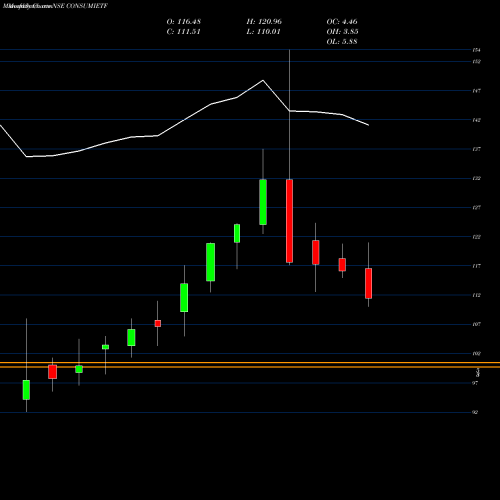
Task: Click the 102 price axis label
Action: pos(476,353)
